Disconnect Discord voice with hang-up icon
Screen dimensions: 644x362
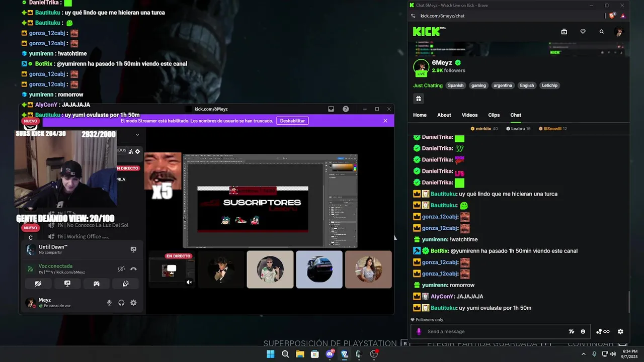pyautogui.click(x=133, y=269)
